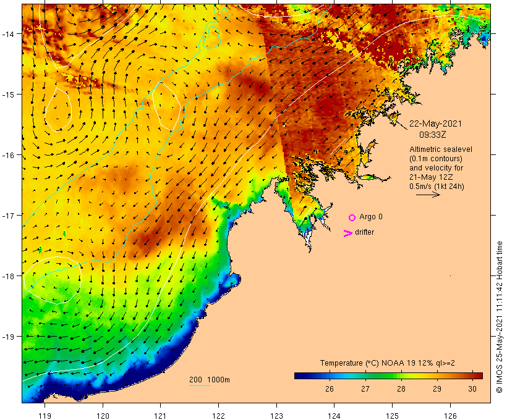Click the latitude axis label '-18'
507x420 pixels.
click(x=8, y=275)
